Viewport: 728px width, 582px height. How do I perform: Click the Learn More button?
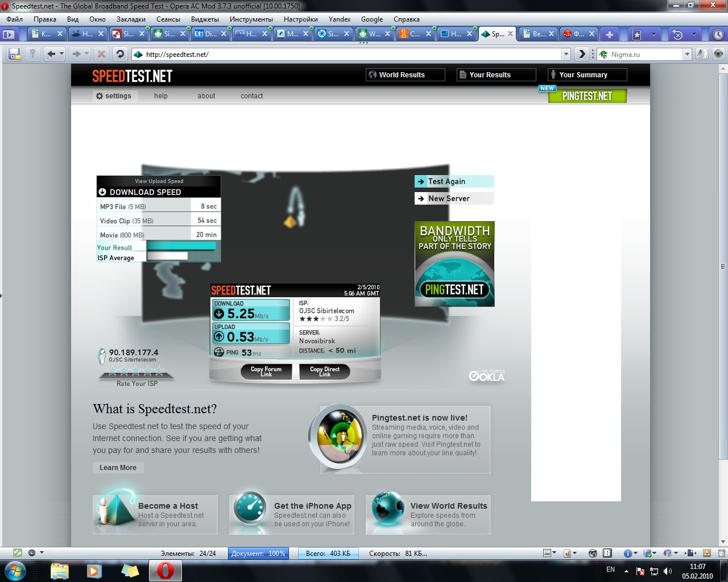point(118,468)
